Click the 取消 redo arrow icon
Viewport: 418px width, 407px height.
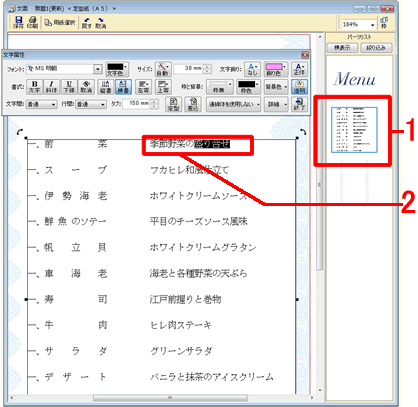click(x=101, y=22)
